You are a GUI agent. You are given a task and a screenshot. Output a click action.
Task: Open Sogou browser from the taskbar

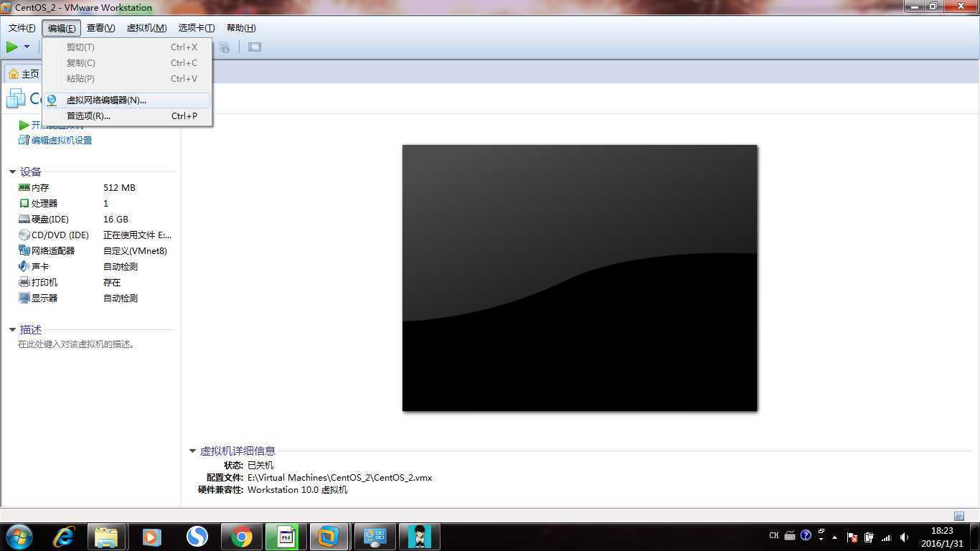point(197,537)
